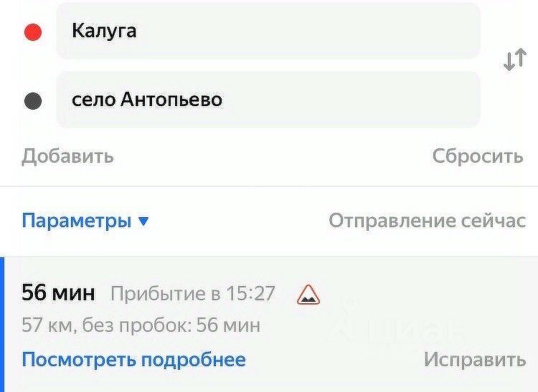
Task: Click the циан watermark text
Action: pyautogui.click(x=416, y=331)
